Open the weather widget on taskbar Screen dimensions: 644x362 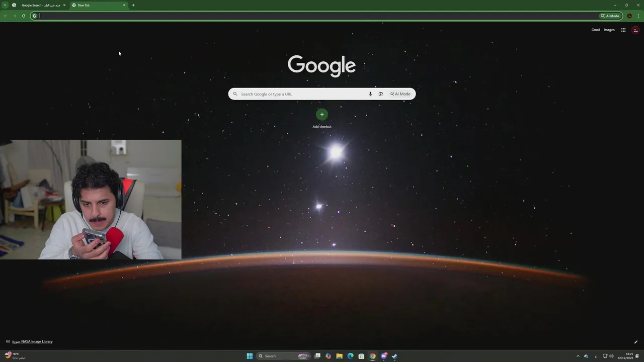[x=15, y=356]
